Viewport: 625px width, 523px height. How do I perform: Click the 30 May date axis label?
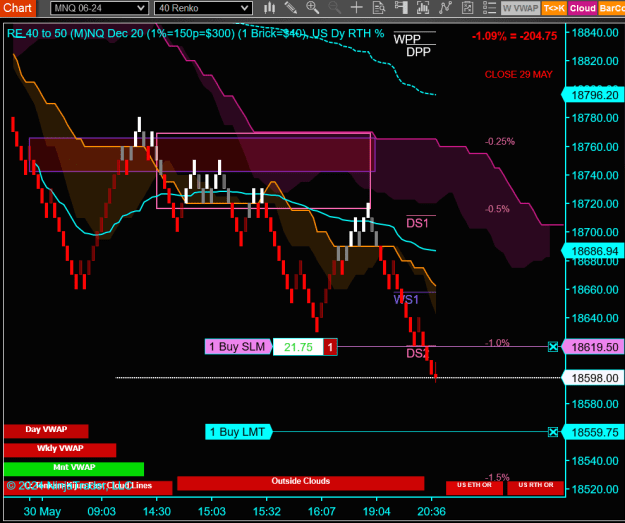click(42, 511)
